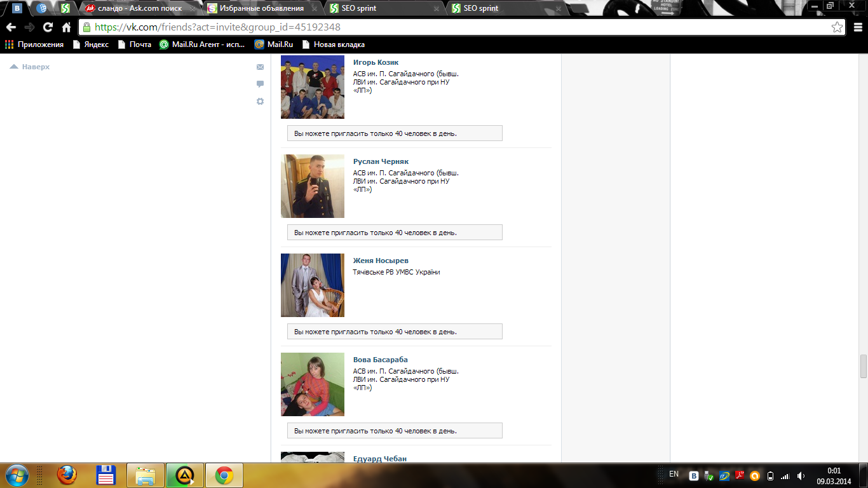
Task: Bookmark this page with the star
Action: click(x=837, y=27)
